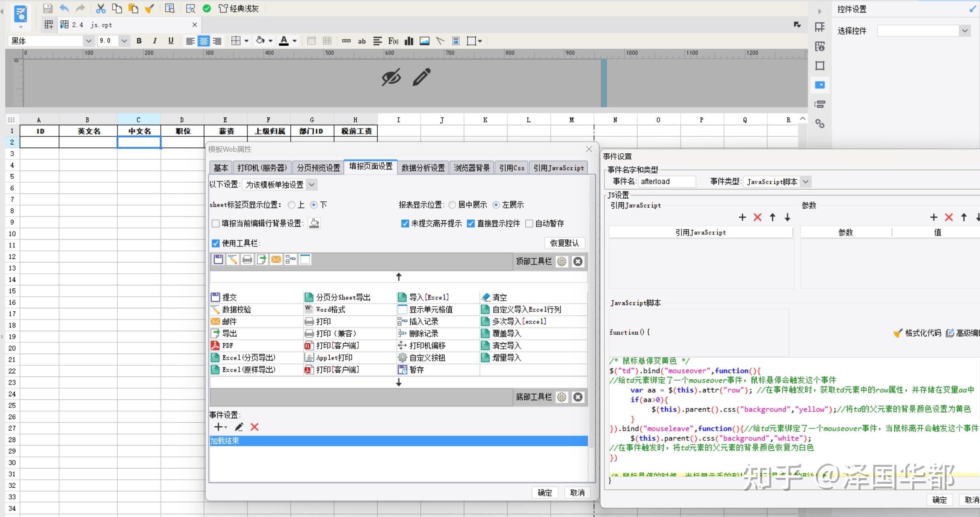Click red X to delete the referenced JavaScript
Screen dimensions: 980x517
757,217
